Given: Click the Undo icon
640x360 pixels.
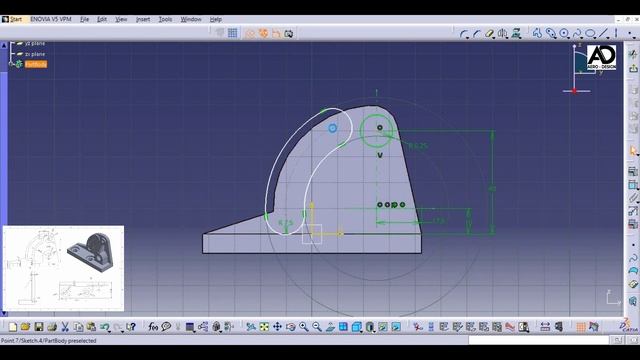Looking at the screenshot, I should 104,327.
